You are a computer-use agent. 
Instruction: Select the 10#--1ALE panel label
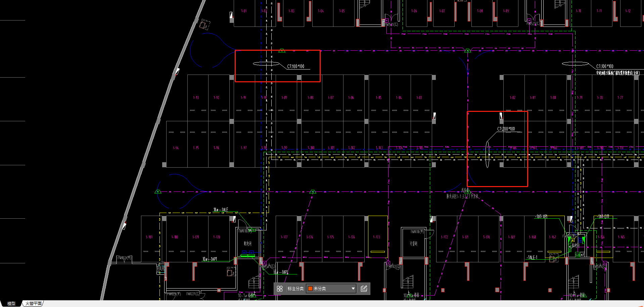pyautogui.click(x=220, y=210)
